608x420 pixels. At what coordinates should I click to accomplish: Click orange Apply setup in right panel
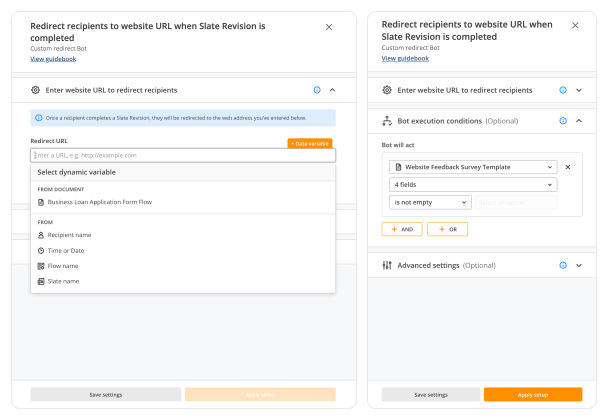533,395
